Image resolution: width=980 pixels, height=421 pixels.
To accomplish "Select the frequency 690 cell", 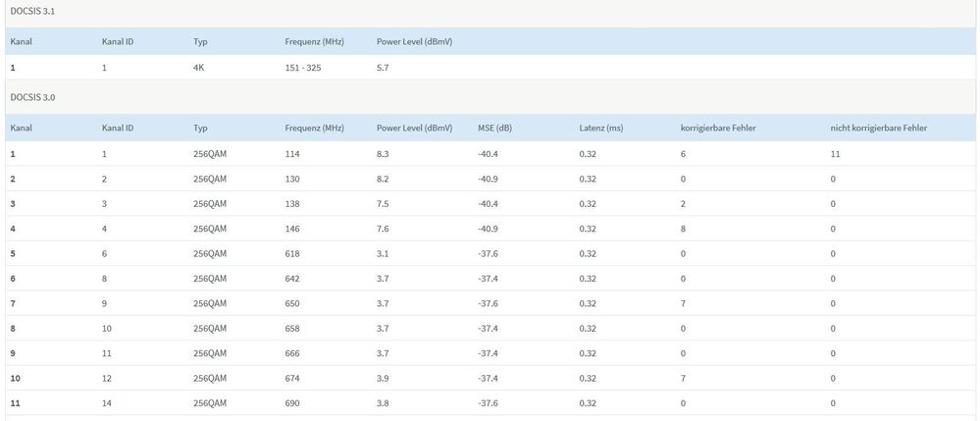I will pyautogui.click(x=291, y=403).
